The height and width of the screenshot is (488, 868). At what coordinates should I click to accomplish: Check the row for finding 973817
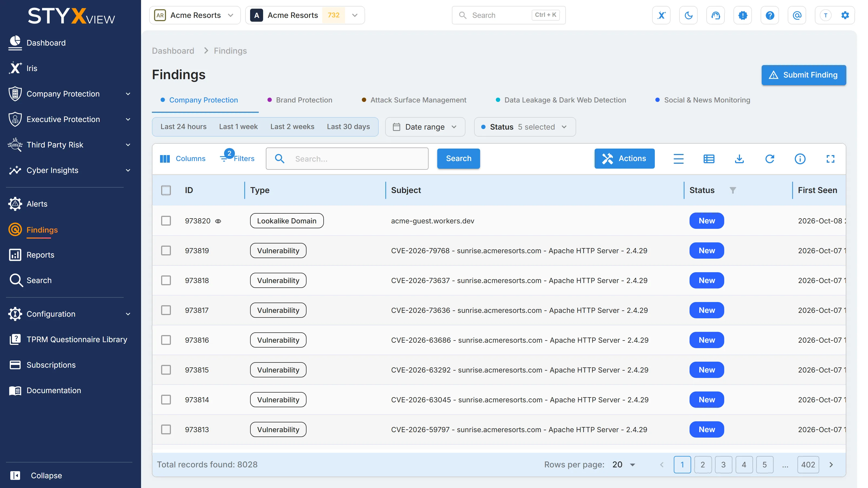click(x=166, y=310)
